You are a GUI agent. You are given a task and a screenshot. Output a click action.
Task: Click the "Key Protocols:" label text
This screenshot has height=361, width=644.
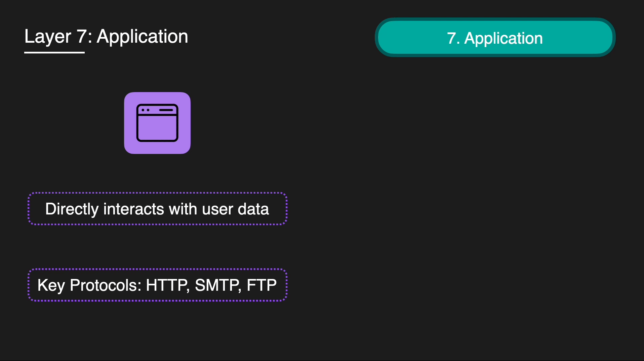(89, 285)
